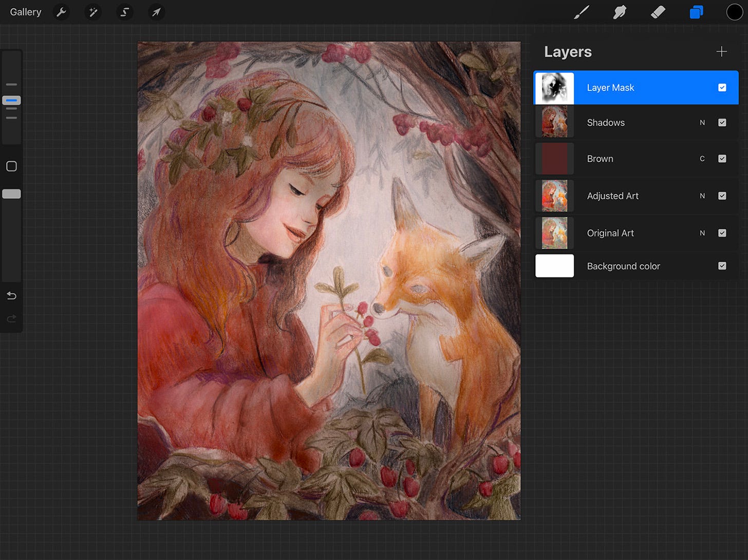Select the Smudge tool

[x=620, y=12]
